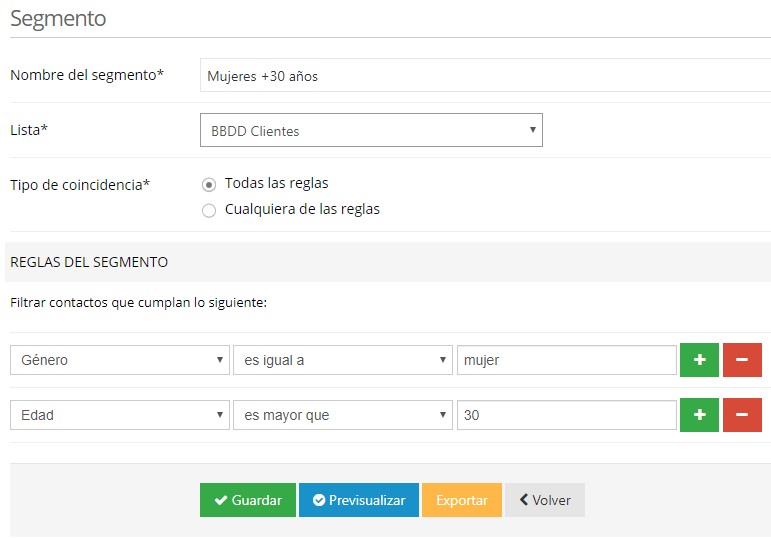Add a rule after the Edad row
The height and width of the screenshot is (538, 771).
699,415
